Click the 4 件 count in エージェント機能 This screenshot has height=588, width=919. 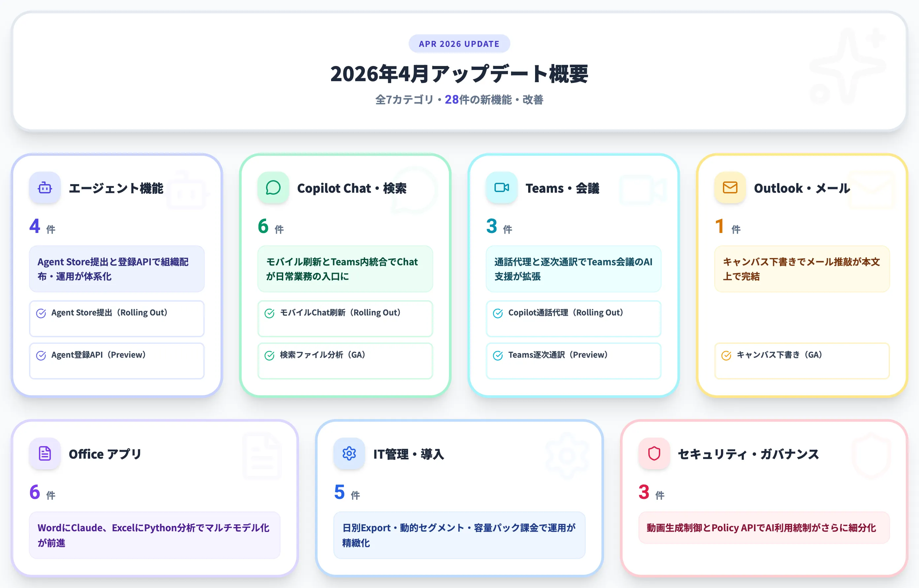click(x=42, y=226)
